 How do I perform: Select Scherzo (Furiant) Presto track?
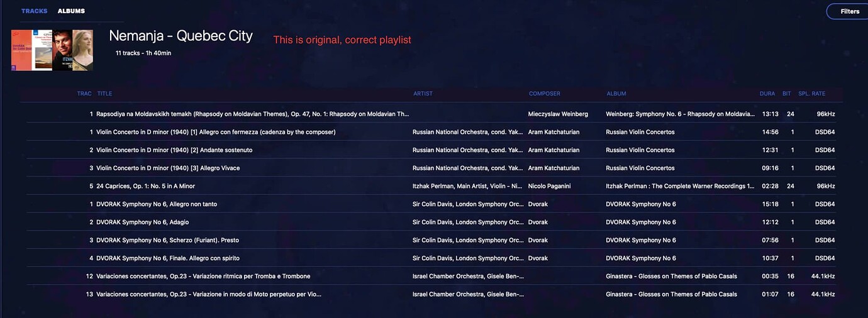coord(431,240)
